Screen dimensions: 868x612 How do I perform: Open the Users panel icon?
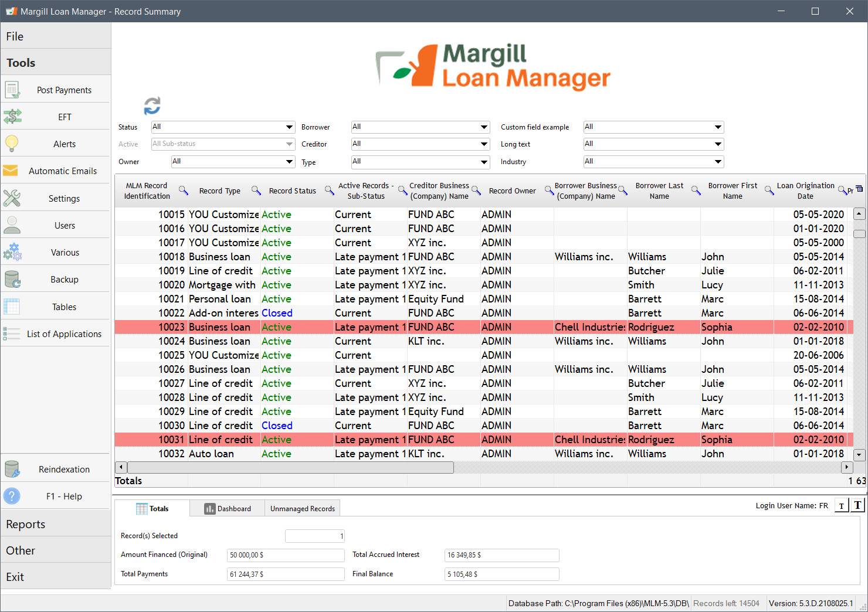tap(12, 225)
